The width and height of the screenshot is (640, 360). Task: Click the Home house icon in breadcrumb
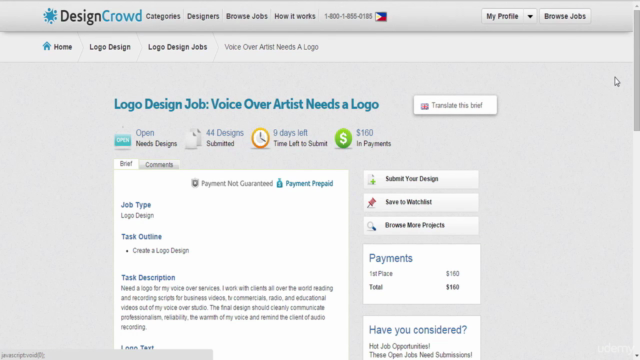(x=47, y=46)
